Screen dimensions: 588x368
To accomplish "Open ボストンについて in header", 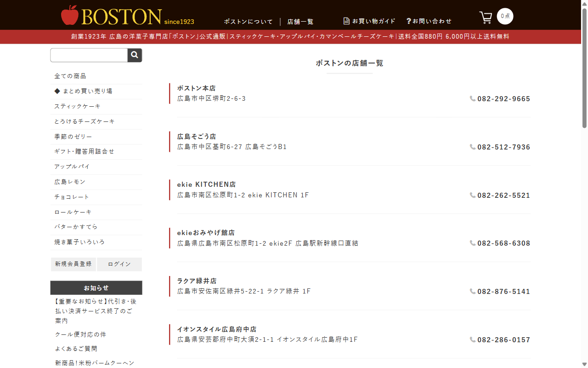I will pyautogui.click(x=249, y=22).
